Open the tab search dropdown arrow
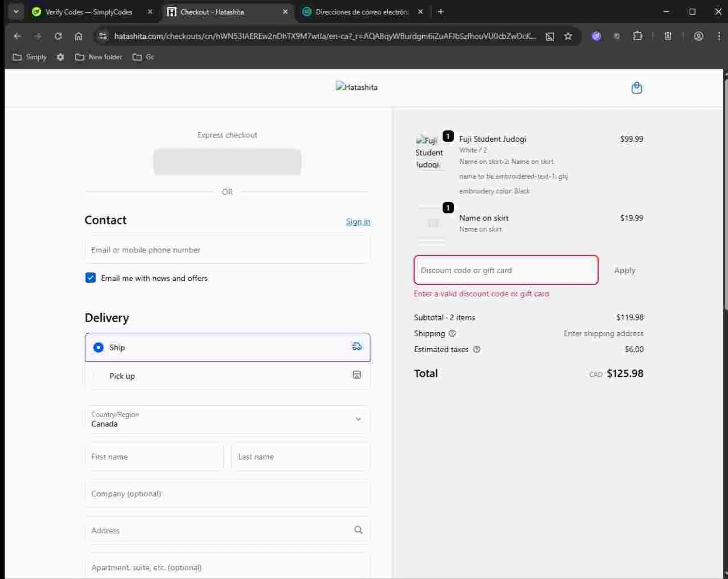The height and width of the screenshot is (579, 728). click(x=16, y=12)
